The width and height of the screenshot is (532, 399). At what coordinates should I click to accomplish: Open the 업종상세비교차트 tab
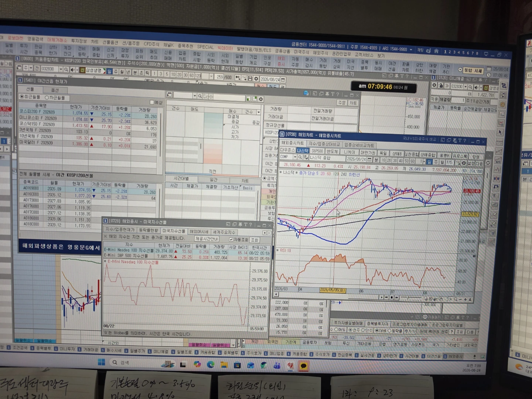point(359,145)
